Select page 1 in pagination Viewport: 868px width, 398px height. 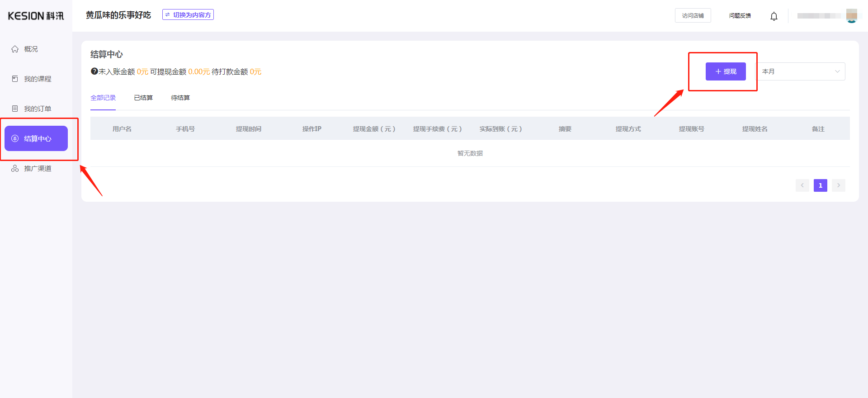820,185
